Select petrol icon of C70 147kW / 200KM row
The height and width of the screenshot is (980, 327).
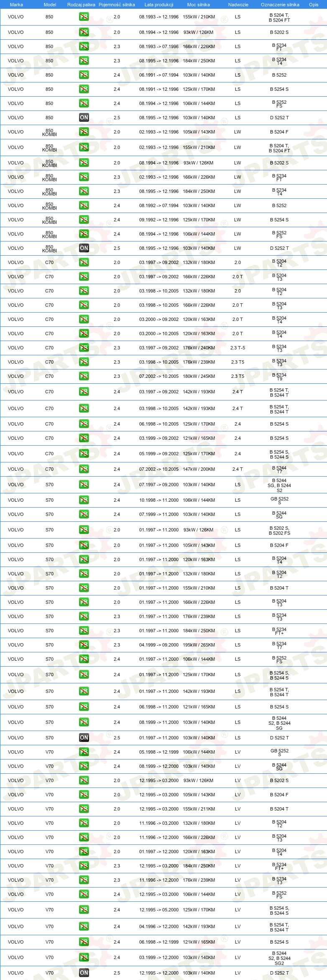pos(84,469)
